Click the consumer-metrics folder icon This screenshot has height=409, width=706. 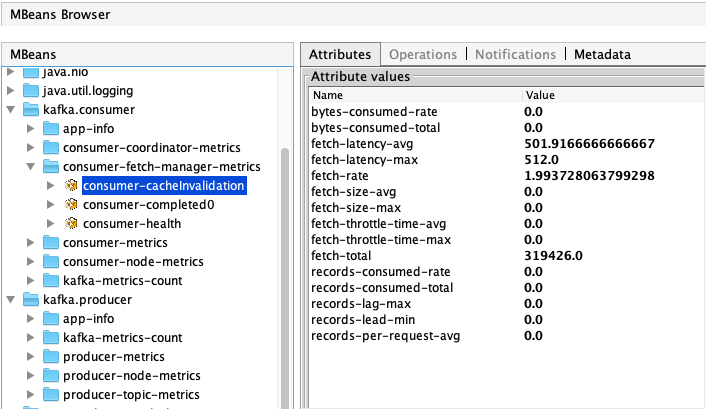(x=51, y=242)
